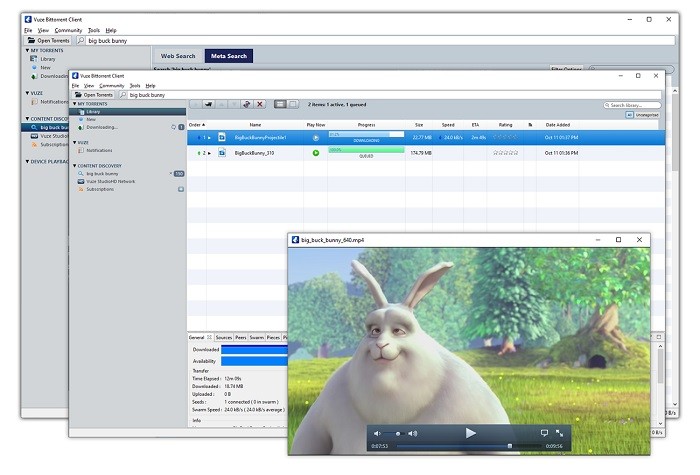
Task: Expand the BigBuckBunnyProjectile1 torrent row
Action: pyautogui.click(x=208, y=137)
